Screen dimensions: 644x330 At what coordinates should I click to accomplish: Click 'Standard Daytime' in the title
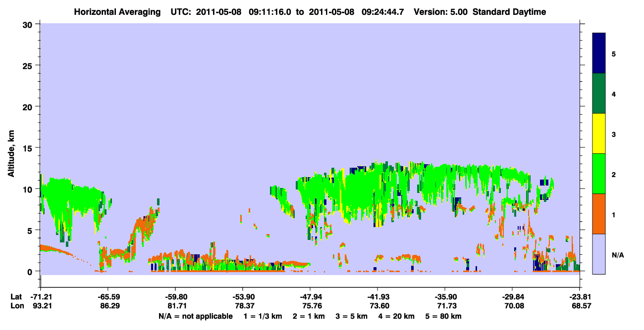click(509, 12)
